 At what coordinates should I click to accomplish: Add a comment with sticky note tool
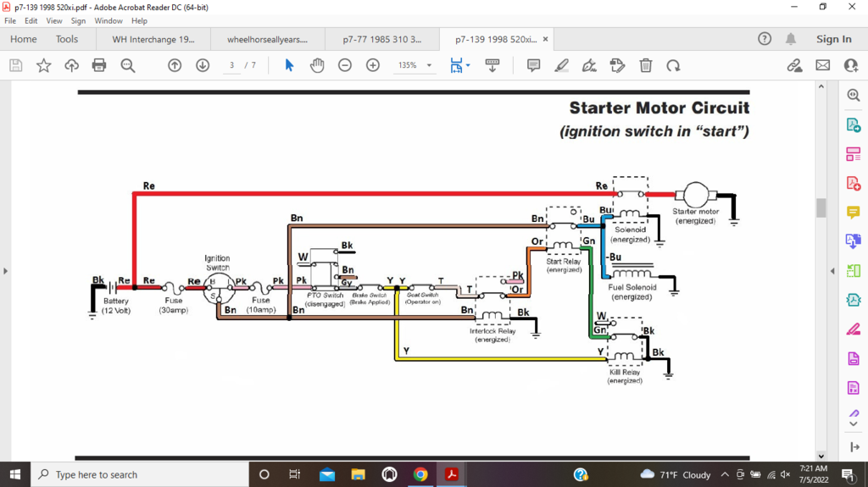click(533, 65)
